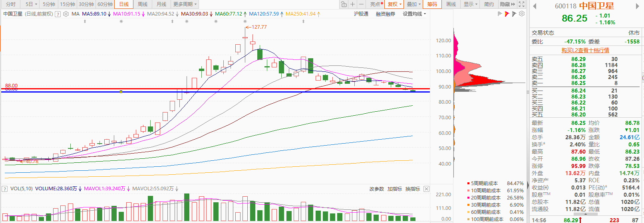Image resolution: width=644 pixels, height=223 pixels.
Task: Open chart settings gear at top right
Action: (x=521, y=14)
